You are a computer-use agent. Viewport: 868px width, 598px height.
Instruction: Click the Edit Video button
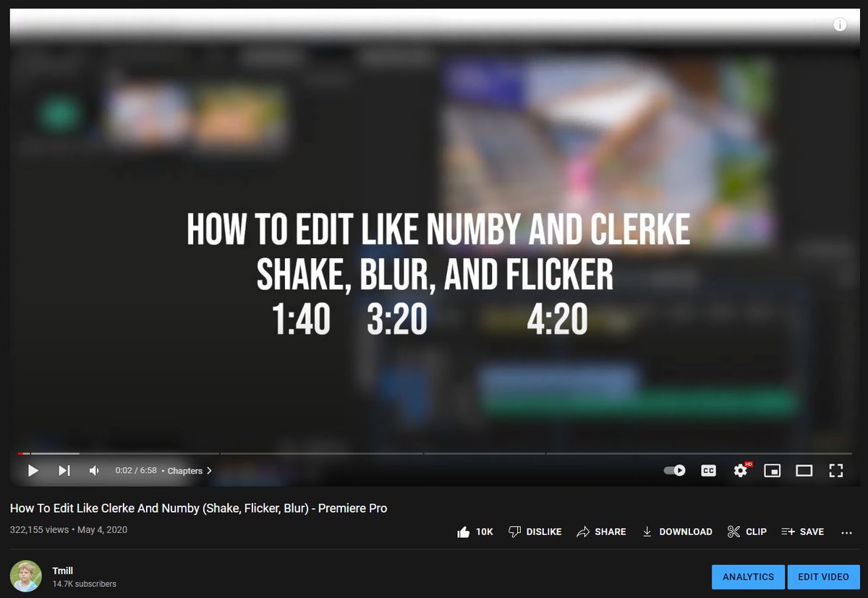click(x=823, y=577)
